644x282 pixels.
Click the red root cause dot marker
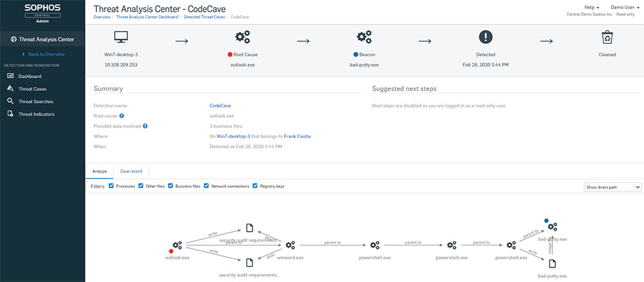(x=171, y=251)
